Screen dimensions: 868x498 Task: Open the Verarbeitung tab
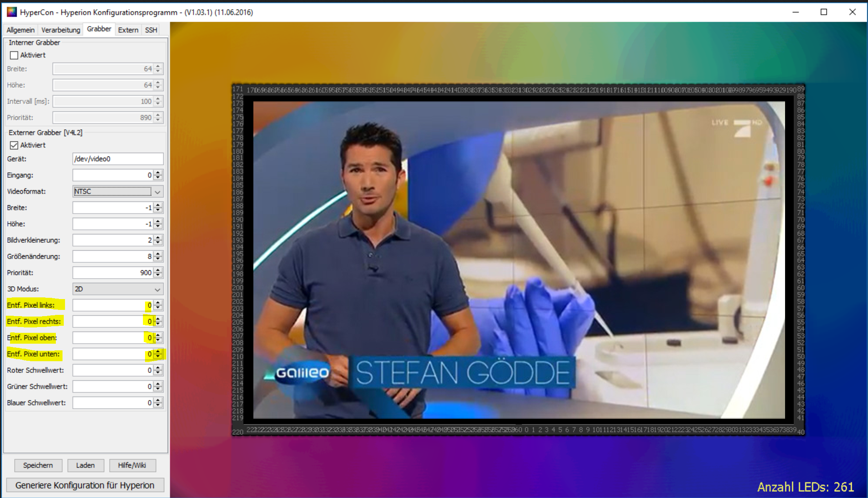click(x=61, y=30)
